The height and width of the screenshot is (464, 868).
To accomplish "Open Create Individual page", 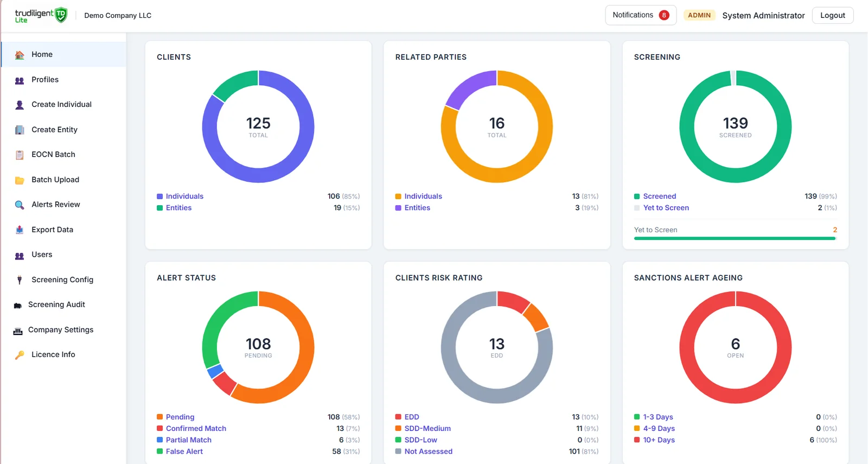I will pyautogui.click(x=64, y=105).
